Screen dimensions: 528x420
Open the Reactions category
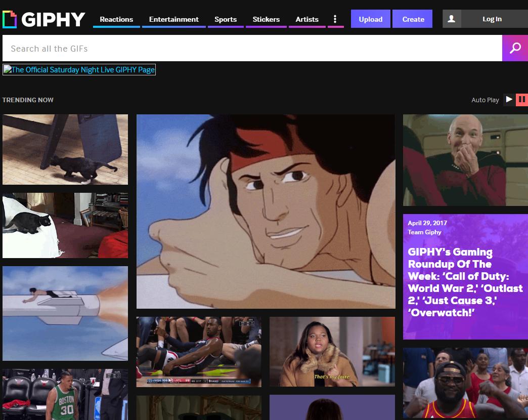pyautogui.click(x=116, y=19)
